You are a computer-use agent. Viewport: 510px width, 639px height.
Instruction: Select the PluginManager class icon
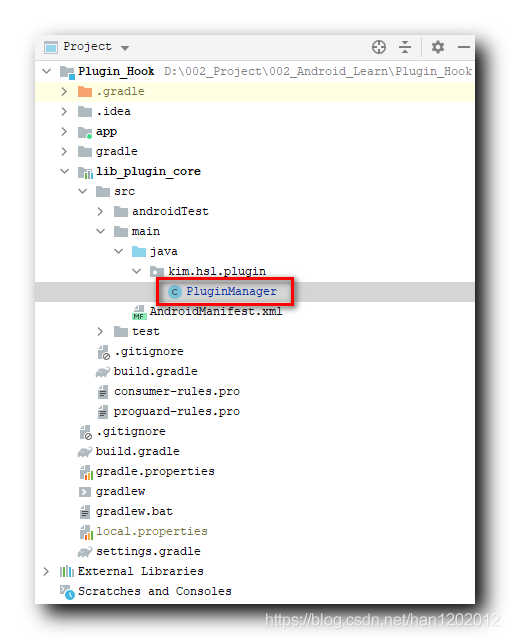tap(174, 292)
